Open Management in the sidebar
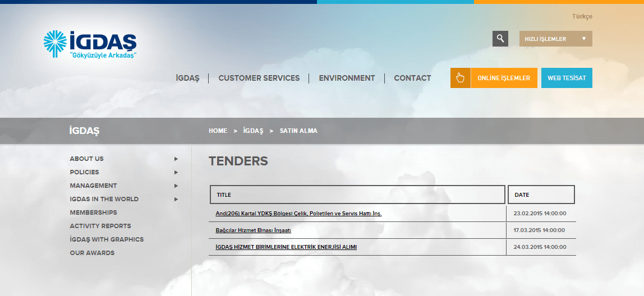The image size is (644, 296). pos(93,186)
